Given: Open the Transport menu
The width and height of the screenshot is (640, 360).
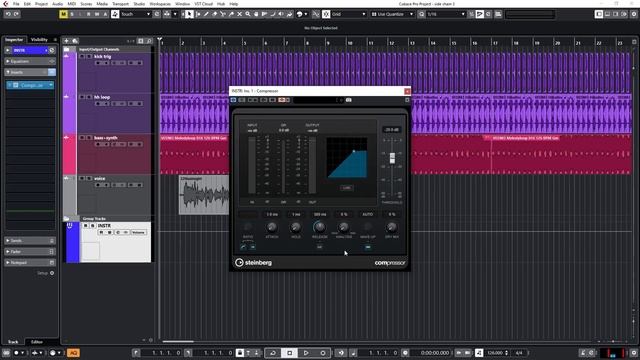Looking at the screenshot, I should (120, 4).
